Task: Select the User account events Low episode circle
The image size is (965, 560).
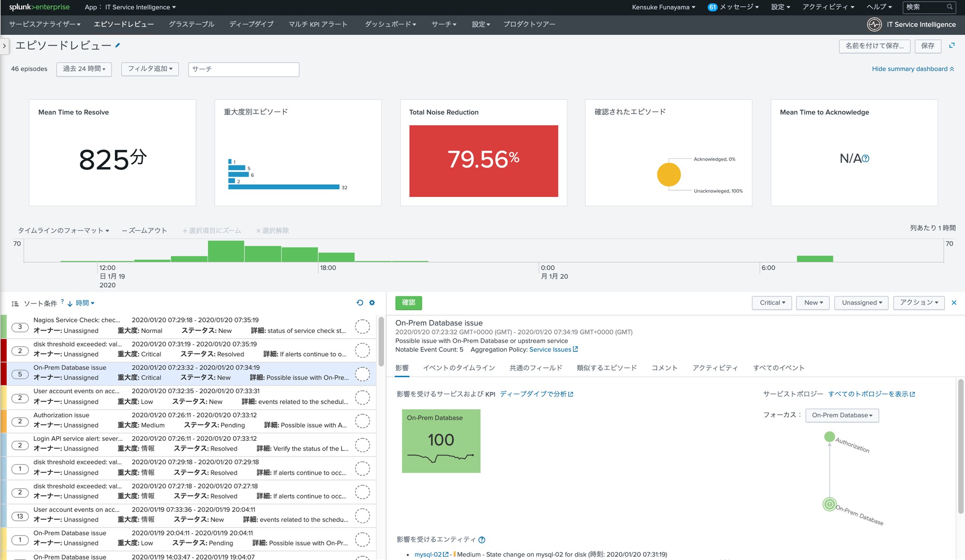Action: coord(362,397)
